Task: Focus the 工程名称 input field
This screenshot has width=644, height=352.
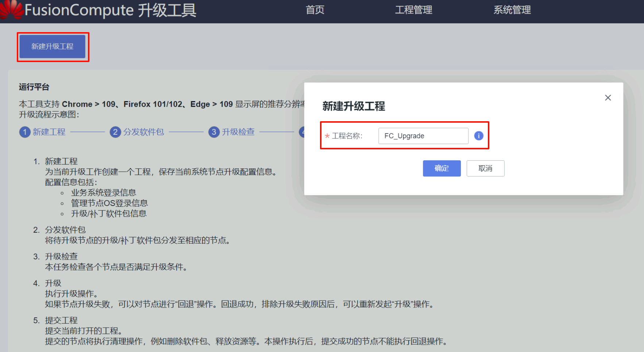Action: tap(423, 136)
